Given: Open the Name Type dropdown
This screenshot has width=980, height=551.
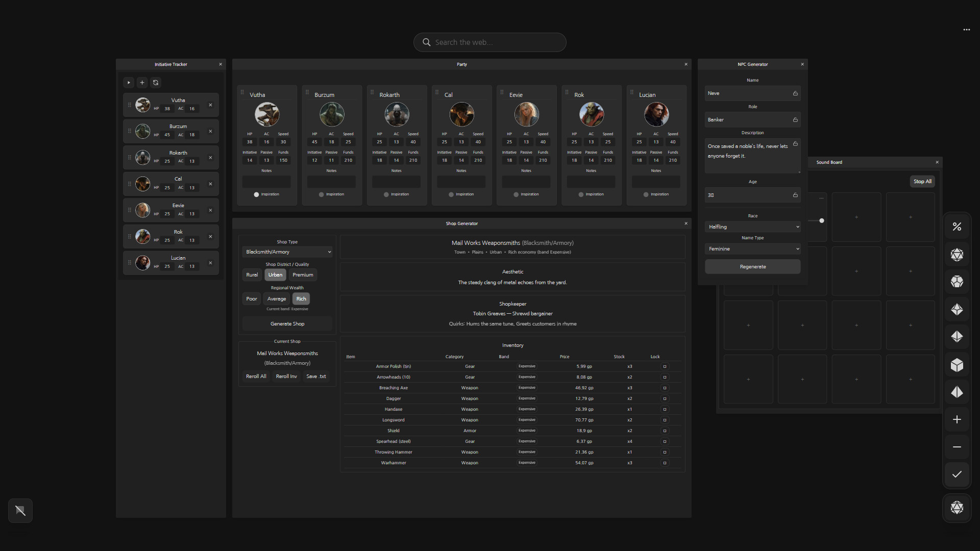Looking at the screenshot, I should click(x=752, y=248).
